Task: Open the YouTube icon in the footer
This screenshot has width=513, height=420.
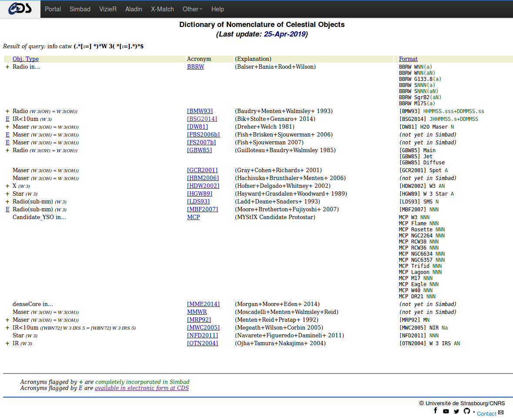Action: point(446,411)
